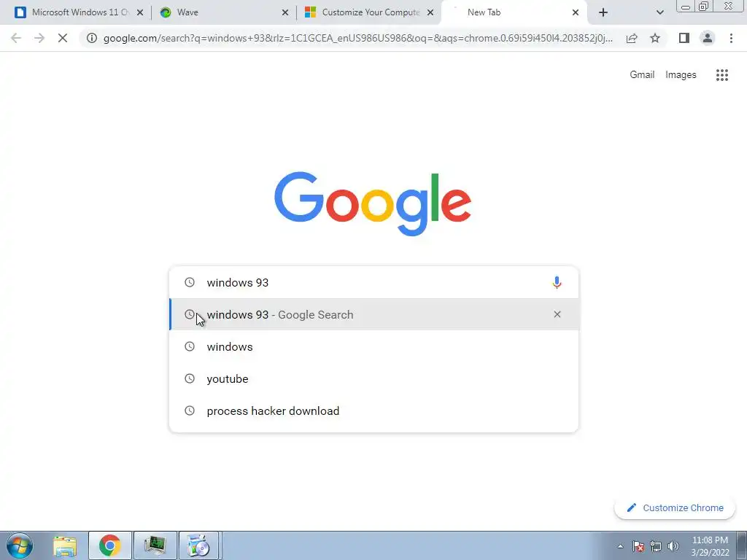Click the Chrome taskbar icon
Viewport: 747px width, 560px height.
click(x=110, y=545)
